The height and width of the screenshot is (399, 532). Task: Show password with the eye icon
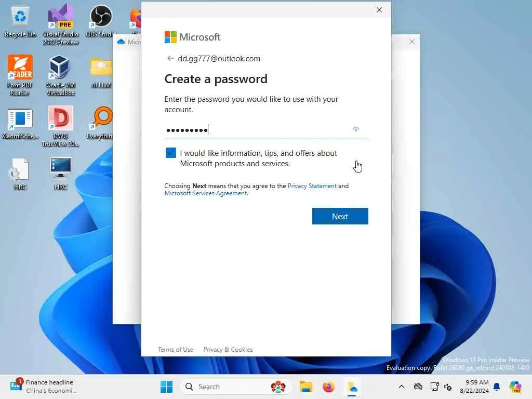pyautogui.click(x=355, y=129)
